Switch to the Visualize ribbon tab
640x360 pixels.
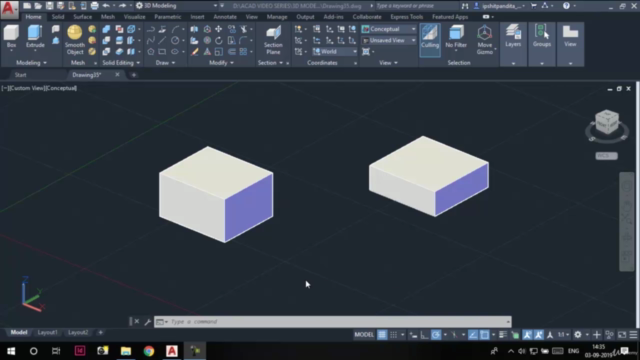click(x=134, y=17)
